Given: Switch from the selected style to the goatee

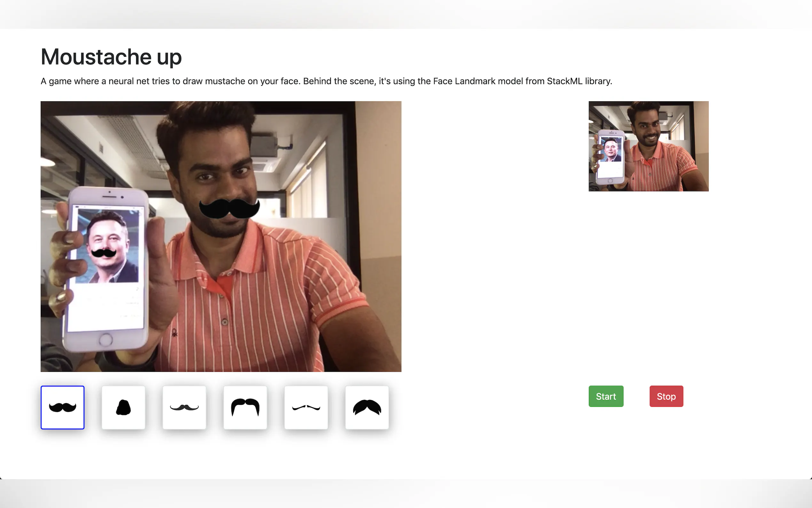Looking at the screenshot, I should pyautogui.click(x=123, y=408).
